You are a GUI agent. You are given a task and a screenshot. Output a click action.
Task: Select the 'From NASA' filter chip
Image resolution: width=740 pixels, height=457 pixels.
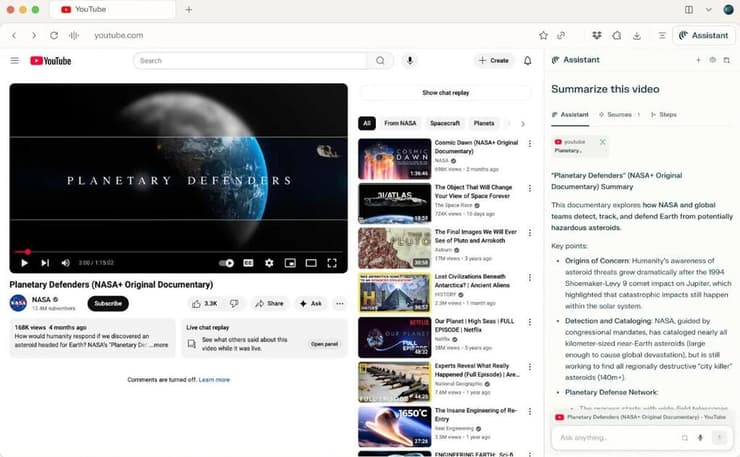[x=400, y=123]
